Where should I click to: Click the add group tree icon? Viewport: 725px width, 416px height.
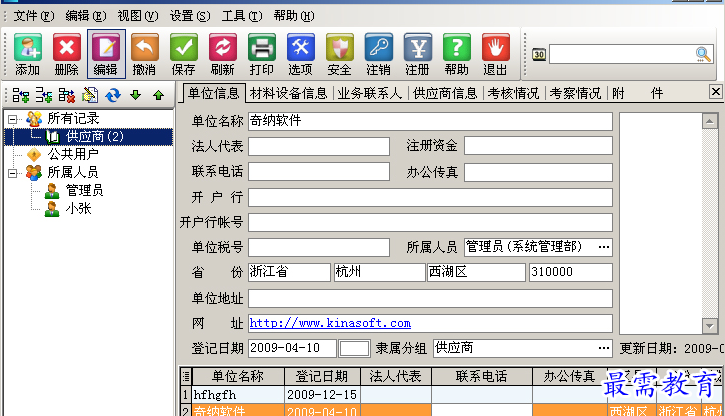[20, 95]
